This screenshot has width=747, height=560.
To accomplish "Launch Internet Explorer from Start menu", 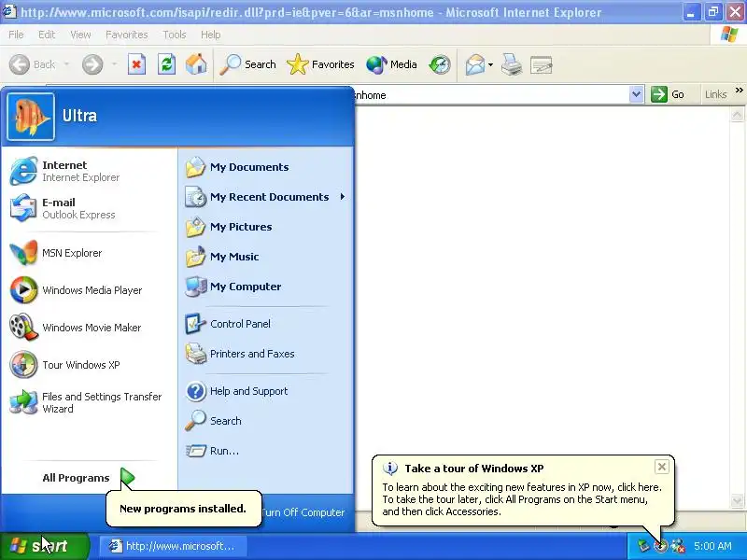I will point(89,171).
